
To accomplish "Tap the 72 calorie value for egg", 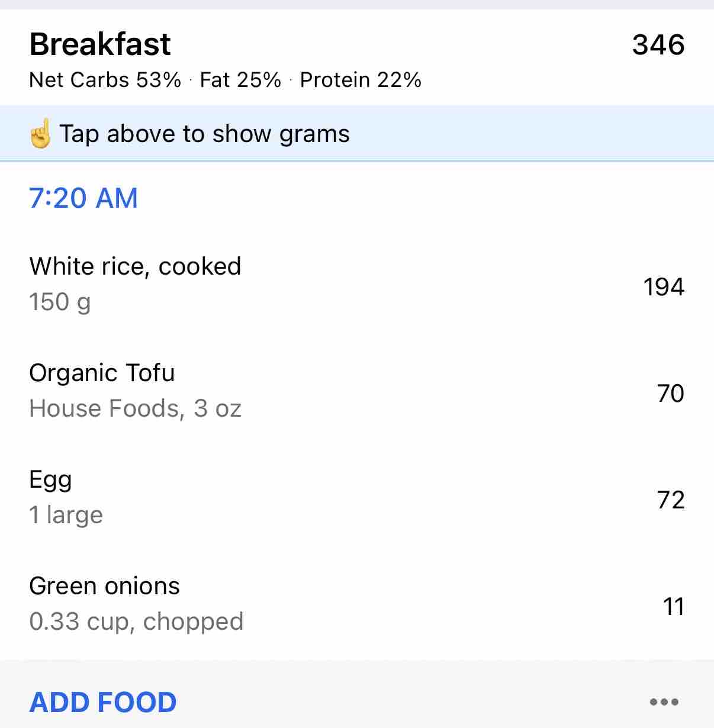I will [671, 500].
